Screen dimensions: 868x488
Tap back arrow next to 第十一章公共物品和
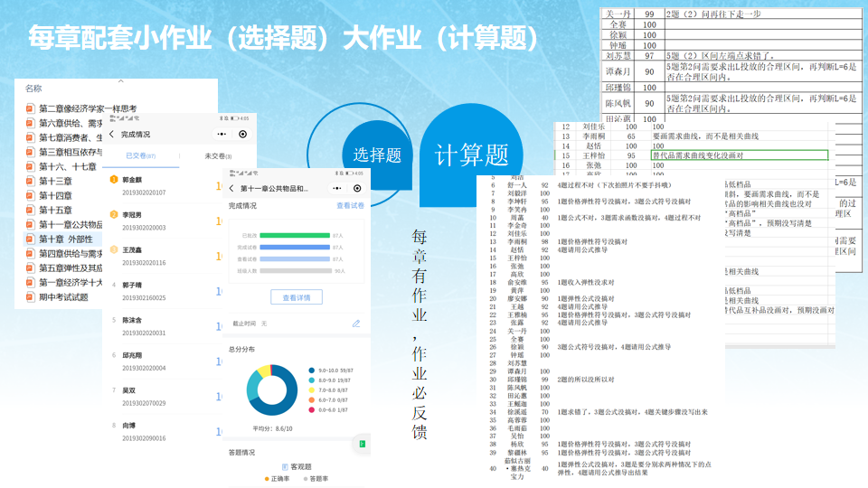231,189
